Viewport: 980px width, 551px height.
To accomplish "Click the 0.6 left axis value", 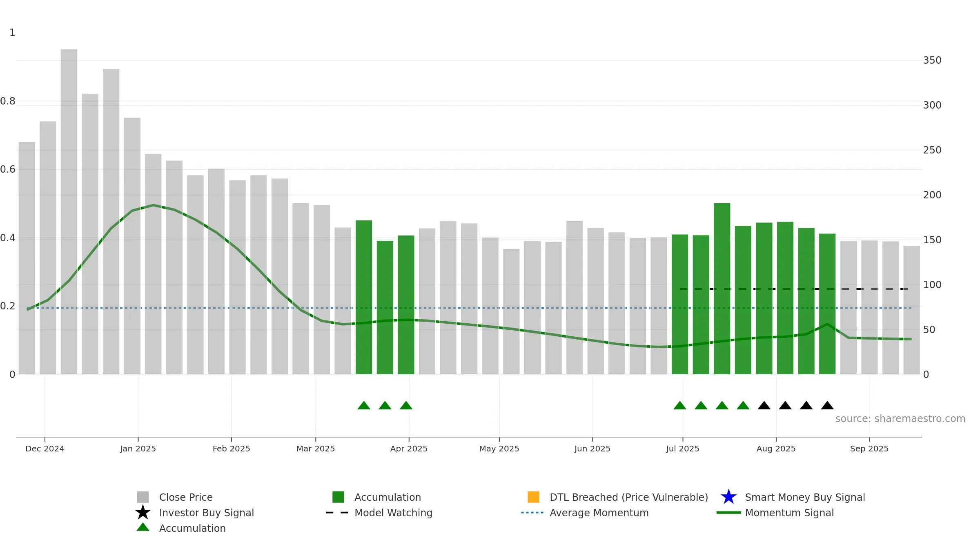I will 8,169.
